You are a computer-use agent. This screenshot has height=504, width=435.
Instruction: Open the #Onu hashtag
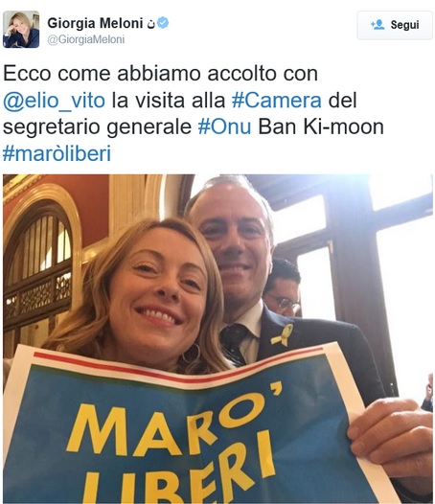coord(224,126)
